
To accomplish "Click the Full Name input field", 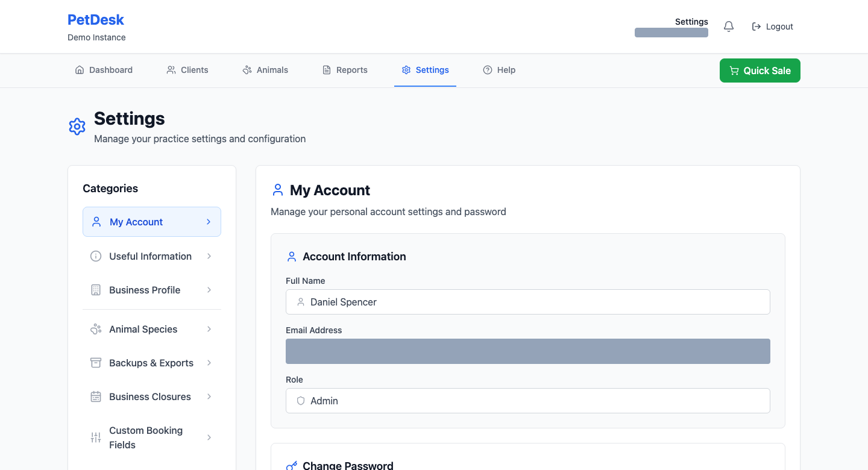I will (528, 302).
